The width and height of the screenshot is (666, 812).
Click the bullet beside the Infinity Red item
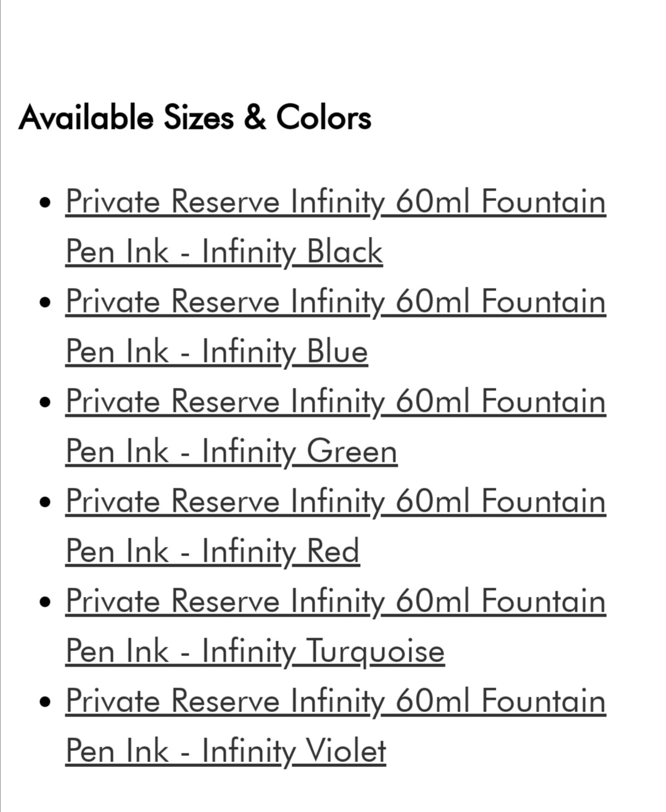pyautogui.click(x=44, y=502)
